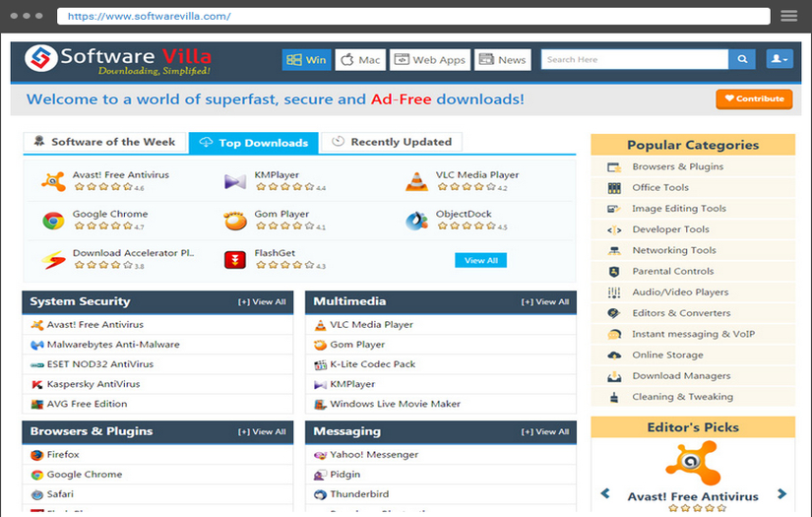Open the user account dropdown
The width and height of the screenshot is (812, 517).
780,59
